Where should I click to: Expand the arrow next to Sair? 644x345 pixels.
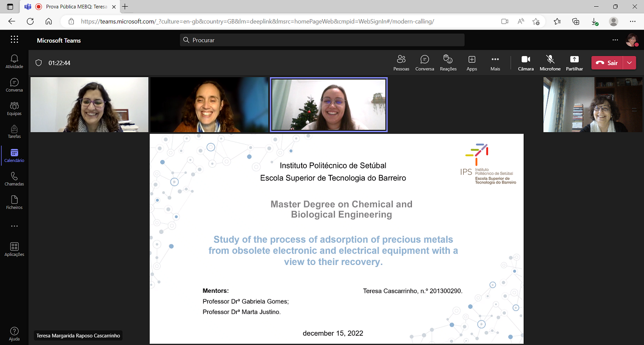tap(629, 63)
